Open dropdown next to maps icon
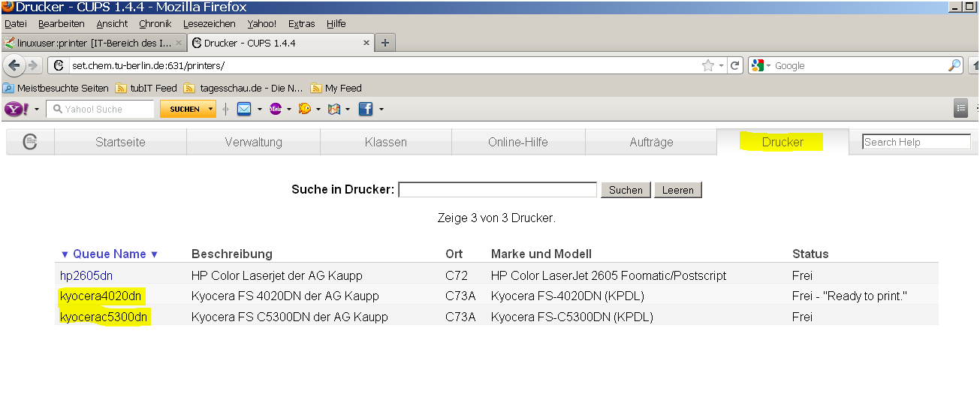This screenshot has height=406, width=980. [348, 110]
